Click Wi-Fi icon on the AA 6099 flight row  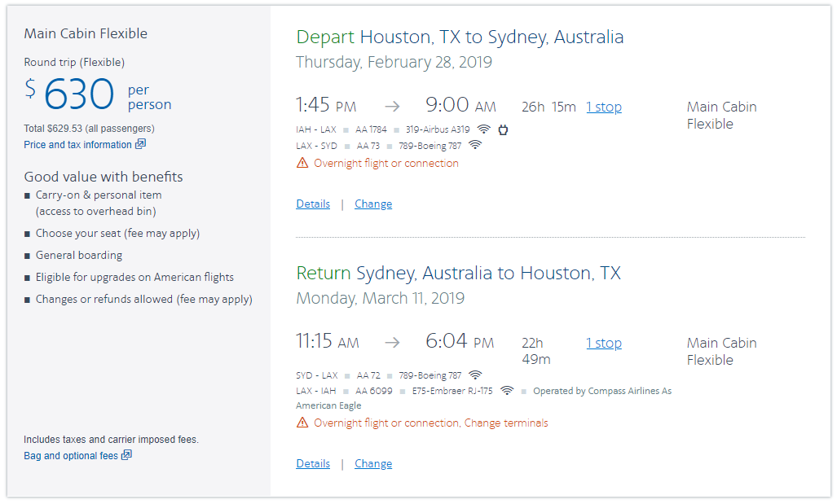(507, 391)
